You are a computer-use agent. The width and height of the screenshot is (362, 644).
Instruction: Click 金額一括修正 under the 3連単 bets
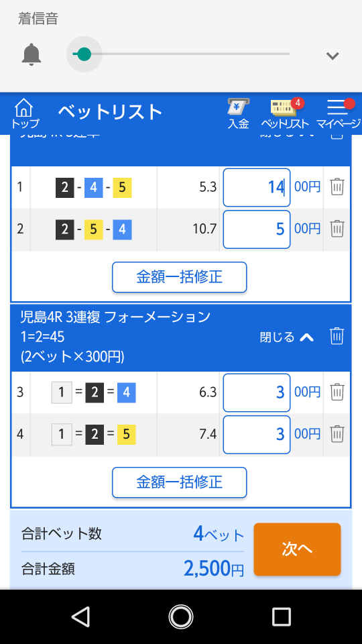(180, 277)
